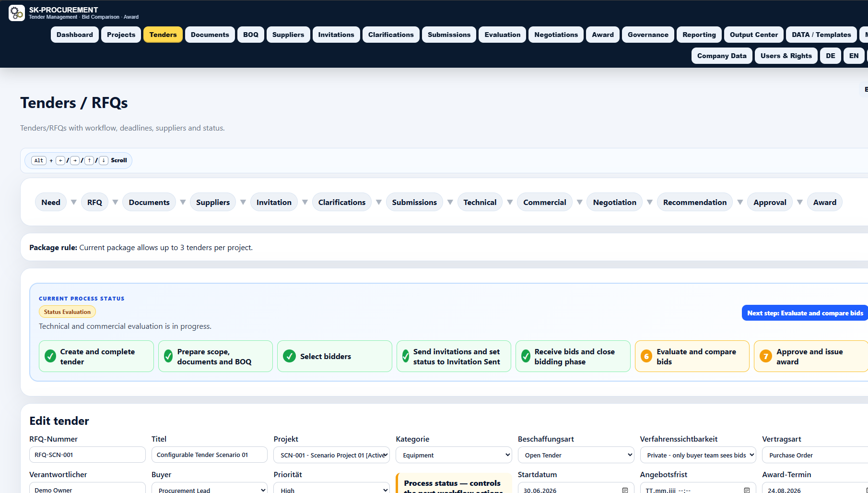Click checkmark on Receive bids and close step
This screenshot has width=868, height=493.
526,356
